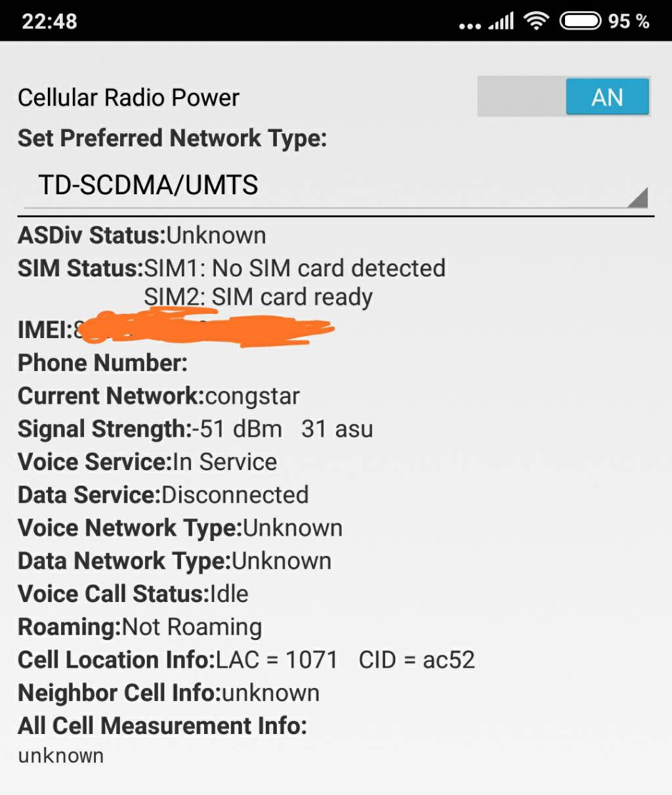
Task: Tap the Set Preferred Network Type label
Action: click(172, 139)
